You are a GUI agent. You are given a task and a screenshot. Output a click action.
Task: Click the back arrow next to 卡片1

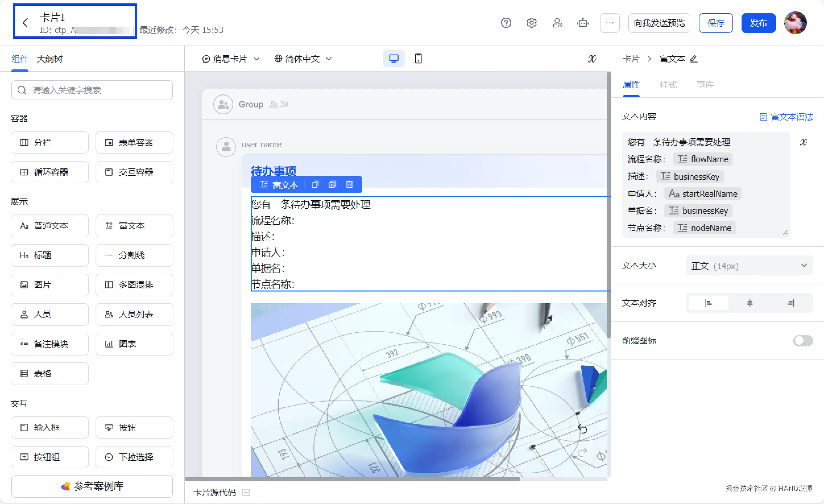25,23
